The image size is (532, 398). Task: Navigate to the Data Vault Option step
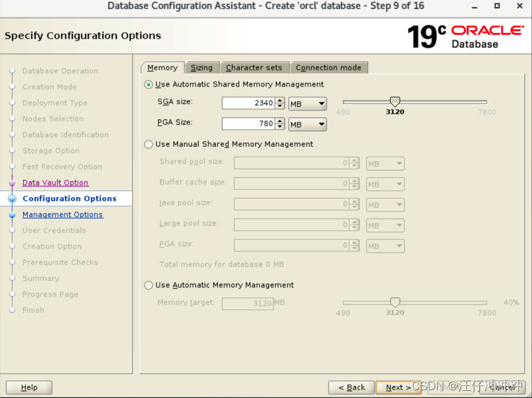(x=55, y=182)
